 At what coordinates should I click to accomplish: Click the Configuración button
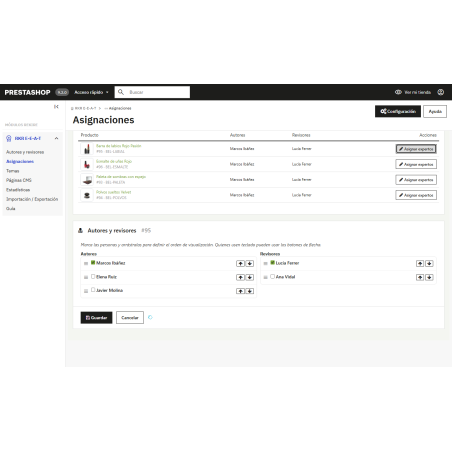tap(398, 111)
